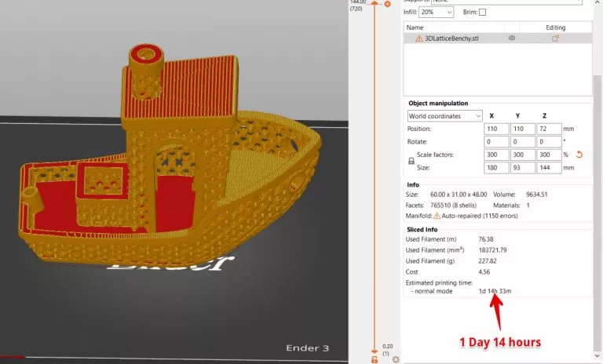Click the Used Filament (mm³) value 183721.79
Viewport: 603px width, 364px height.
click(492, 250)
